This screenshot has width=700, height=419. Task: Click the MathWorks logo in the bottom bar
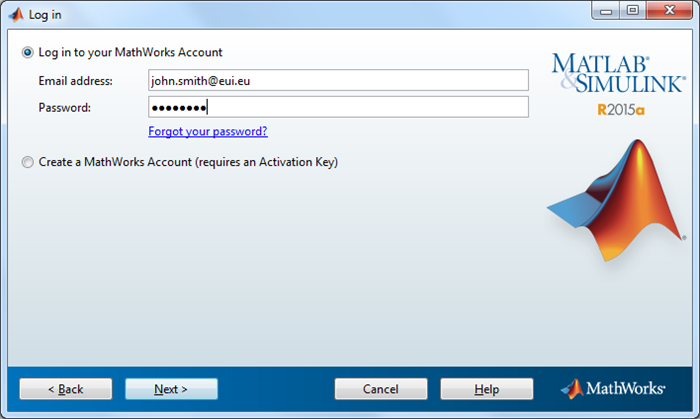(x=616, y=388)
